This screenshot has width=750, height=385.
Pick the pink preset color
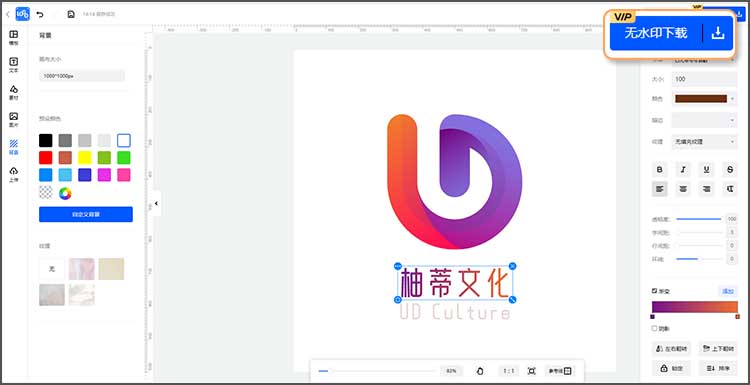click(x=124, y=175)
